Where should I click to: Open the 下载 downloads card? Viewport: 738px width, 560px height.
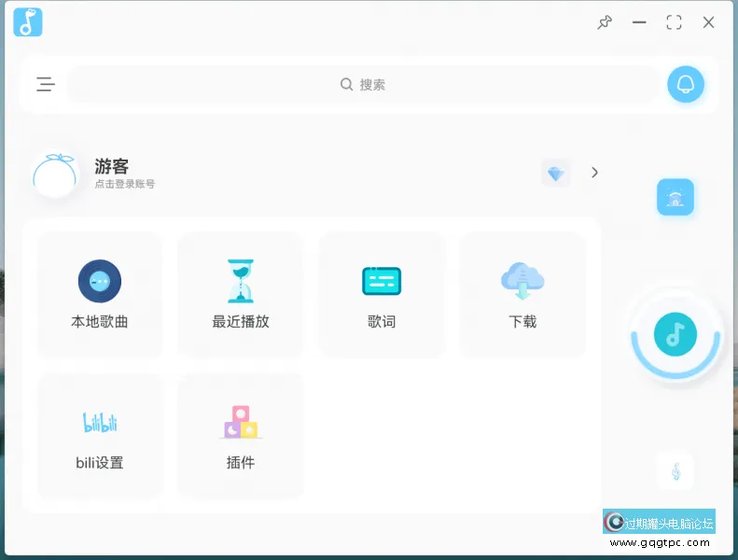(x=522, y=295)
